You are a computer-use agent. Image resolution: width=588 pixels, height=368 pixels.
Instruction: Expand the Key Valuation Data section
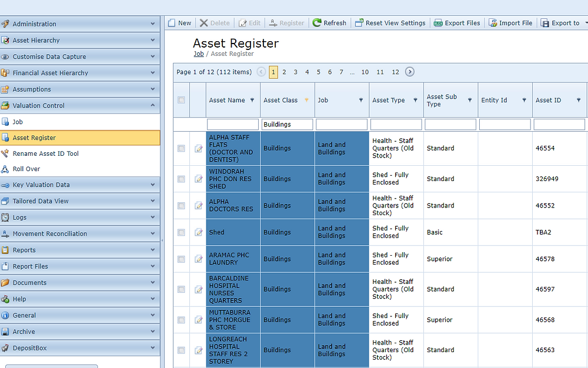tap(80, 185)
